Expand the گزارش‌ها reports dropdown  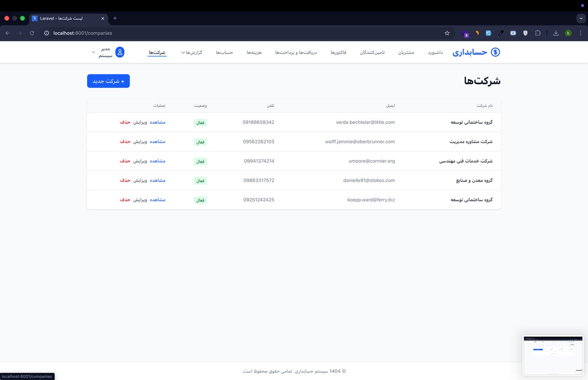click(192, 52)
